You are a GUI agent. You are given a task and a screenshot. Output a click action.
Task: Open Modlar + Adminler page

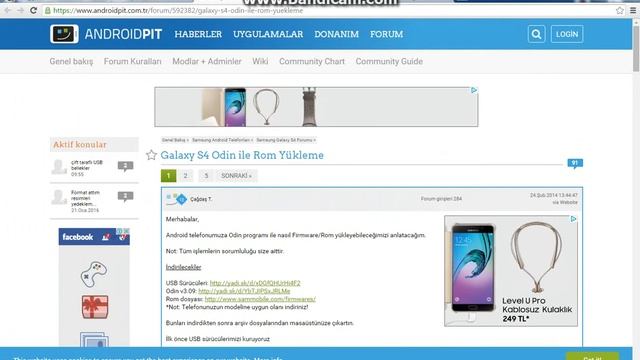coord(207,62)
